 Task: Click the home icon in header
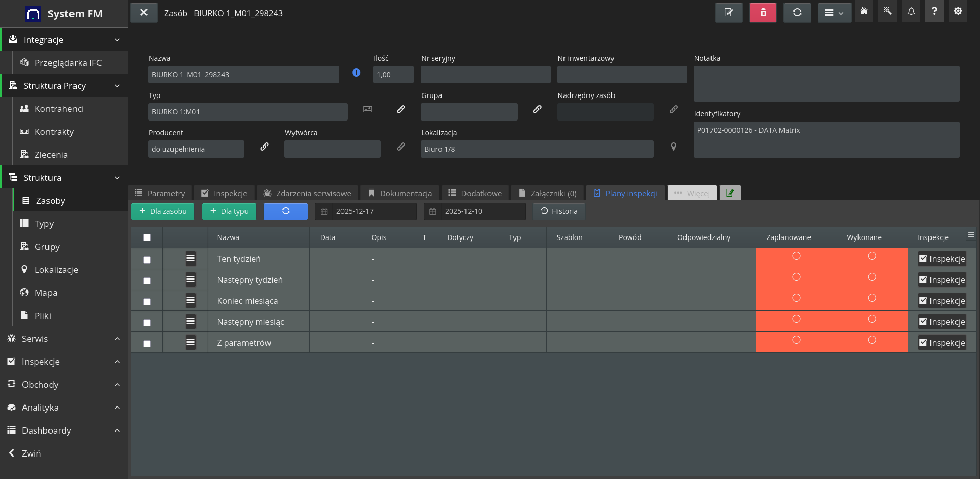point(864,12)
